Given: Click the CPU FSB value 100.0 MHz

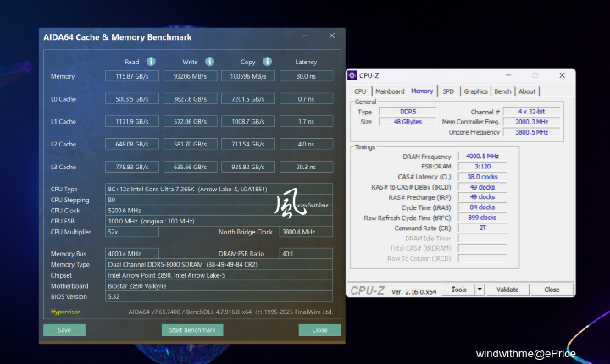Looking at the screenshot, I should pos(219,221).
